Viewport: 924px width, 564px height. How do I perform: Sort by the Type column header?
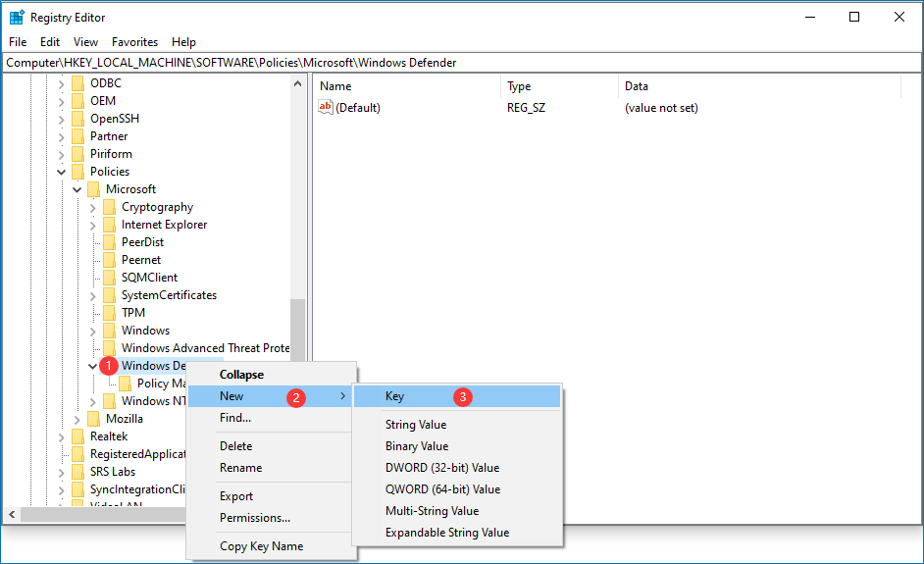coord(560,86)
